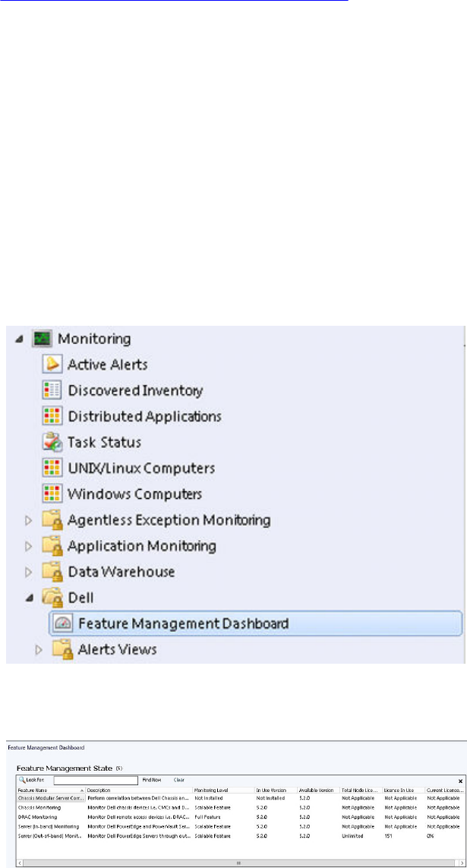
Task: Click the Distributed Applications grid icon
Action: tap(52, 416)
